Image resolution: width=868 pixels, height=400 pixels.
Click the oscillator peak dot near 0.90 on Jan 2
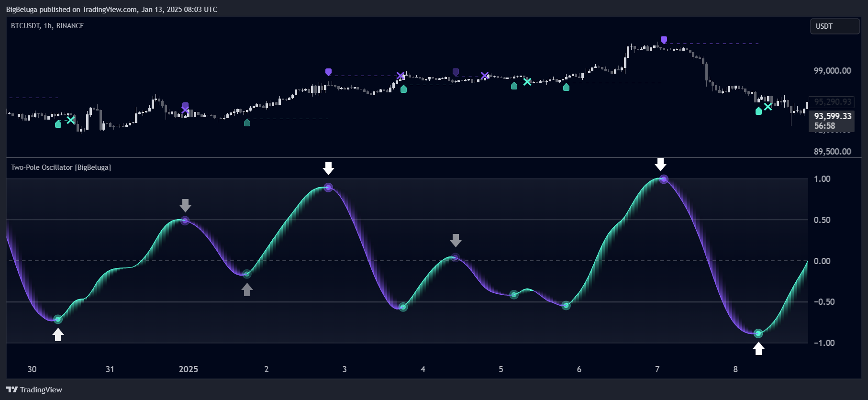(x=328, y=187)
